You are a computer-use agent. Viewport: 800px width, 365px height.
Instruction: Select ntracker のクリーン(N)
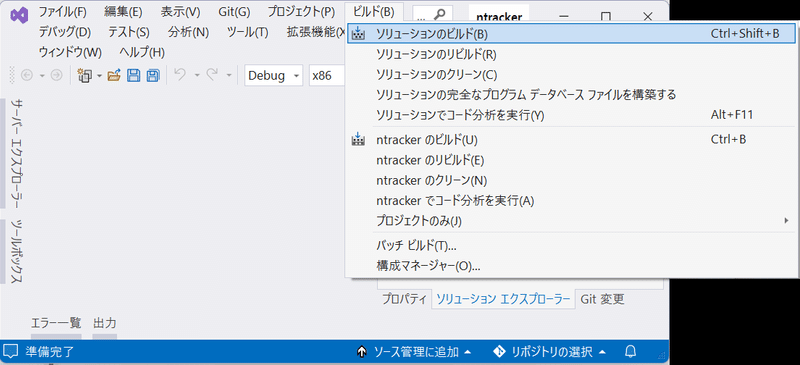tap(571, 180)
